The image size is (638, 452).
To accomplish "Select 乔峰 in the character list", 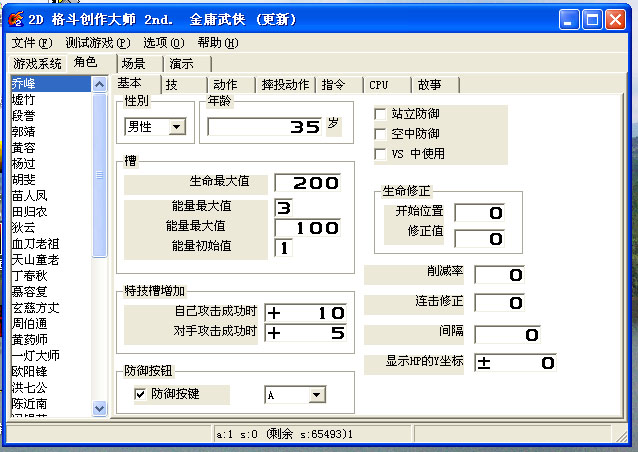I will [x=50, y=84].
